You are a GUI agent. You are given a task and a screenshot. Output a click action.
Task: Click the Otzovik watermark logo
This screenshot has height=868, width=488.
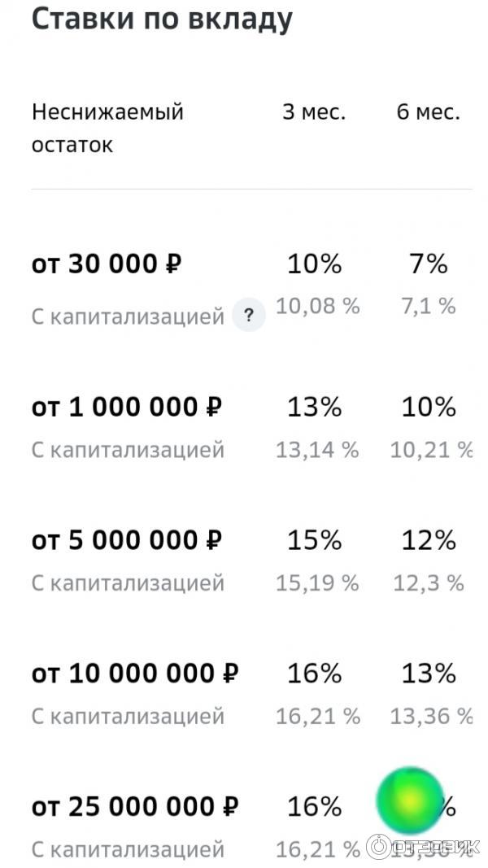point(423,845)
